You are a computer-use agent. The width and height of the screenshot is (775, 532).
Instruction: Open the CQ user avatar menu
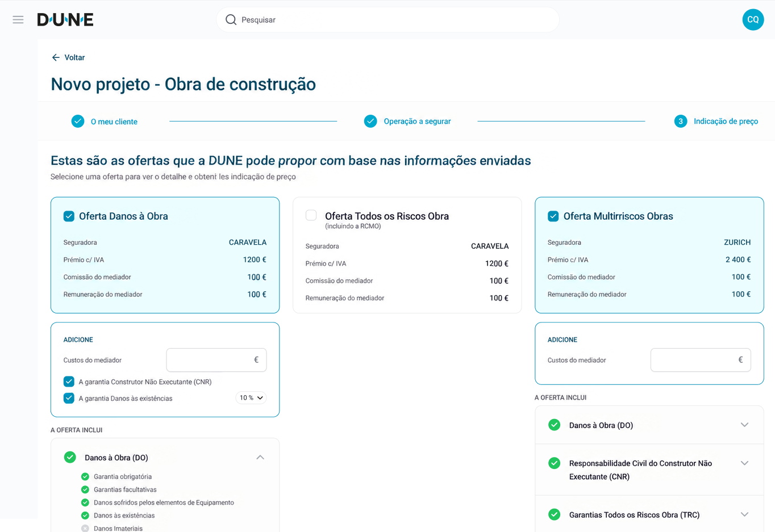(753, 20)
